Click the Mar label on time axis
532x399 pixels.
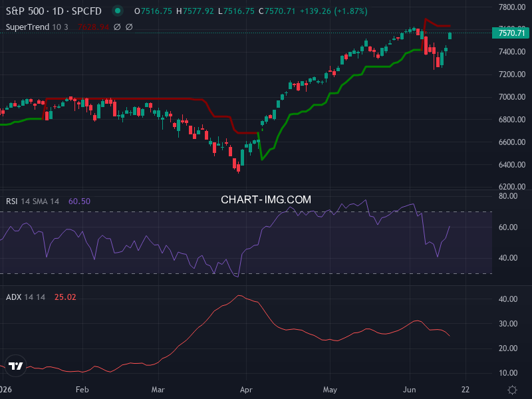click(158, 390)
